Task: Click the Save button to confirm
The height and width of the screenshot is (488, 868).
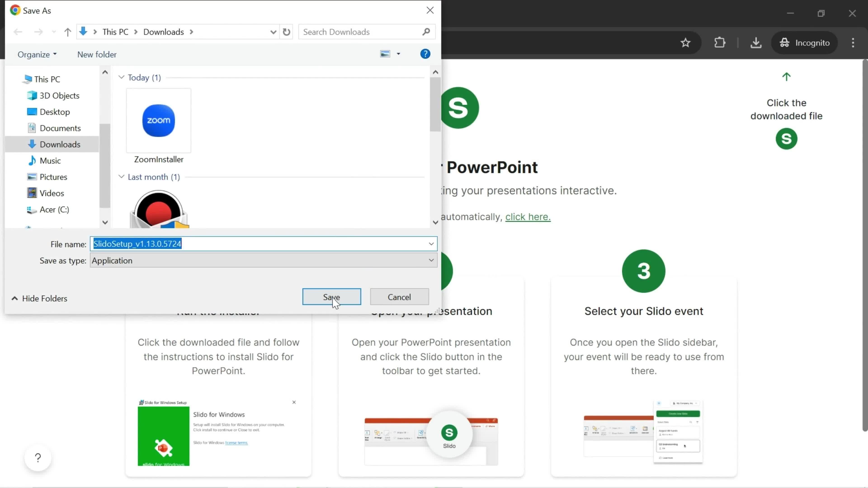Action: (x=331, y=297)
